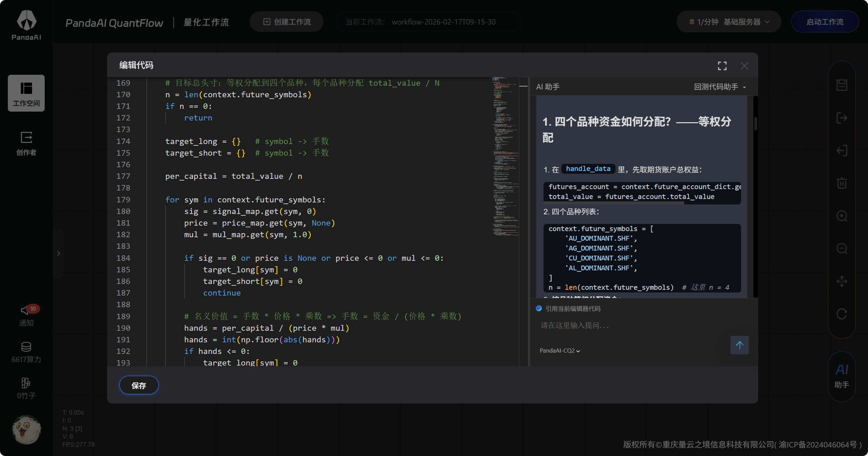Open the 创作者 creator section
868x456 pixels.
pos(26,143)
